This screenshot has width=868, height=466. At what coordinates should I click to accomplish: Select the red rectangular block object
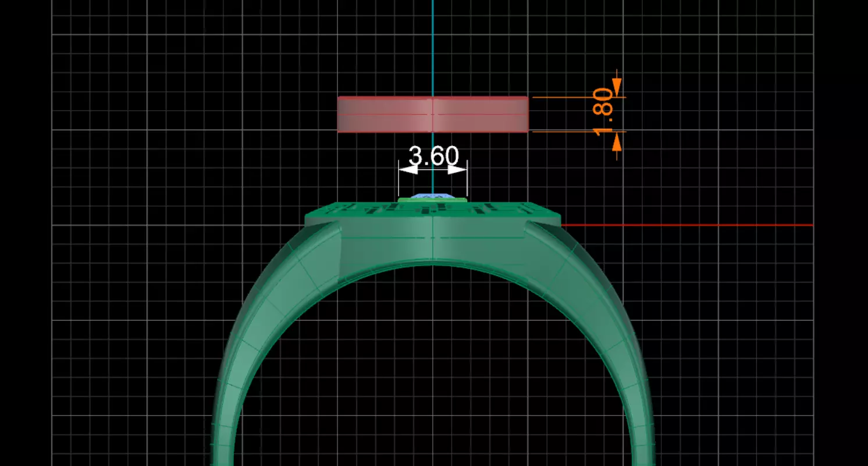click(433, 115)
